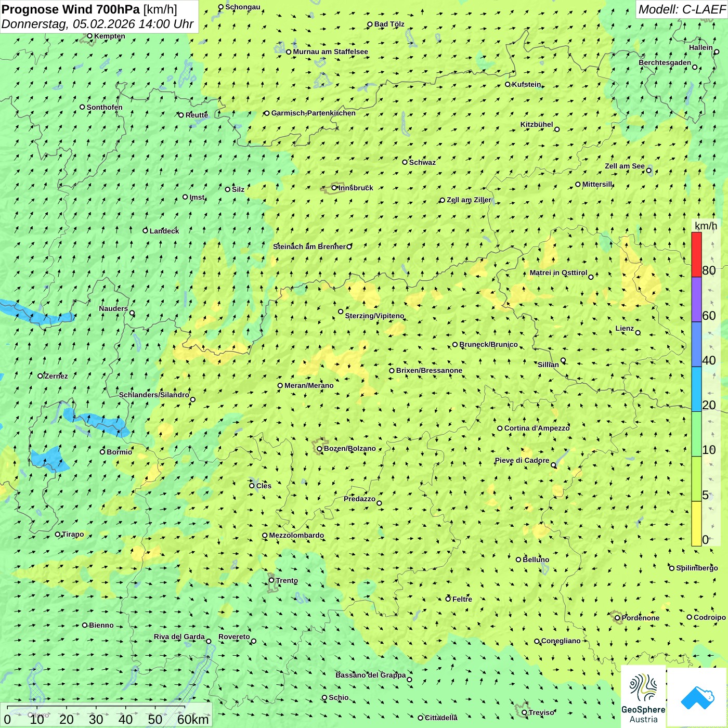Click the 'Schlanders/Silandro' label

tap(154, 395)
